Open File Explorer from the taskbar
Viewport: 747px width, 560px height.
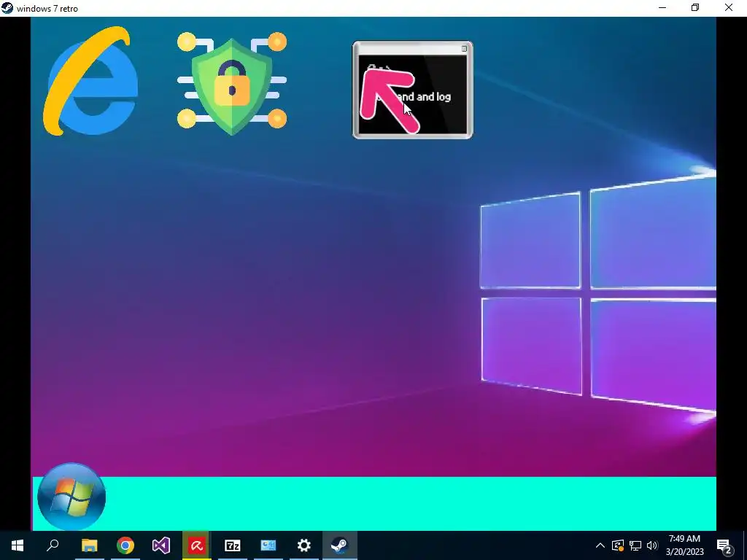point(89,545)
